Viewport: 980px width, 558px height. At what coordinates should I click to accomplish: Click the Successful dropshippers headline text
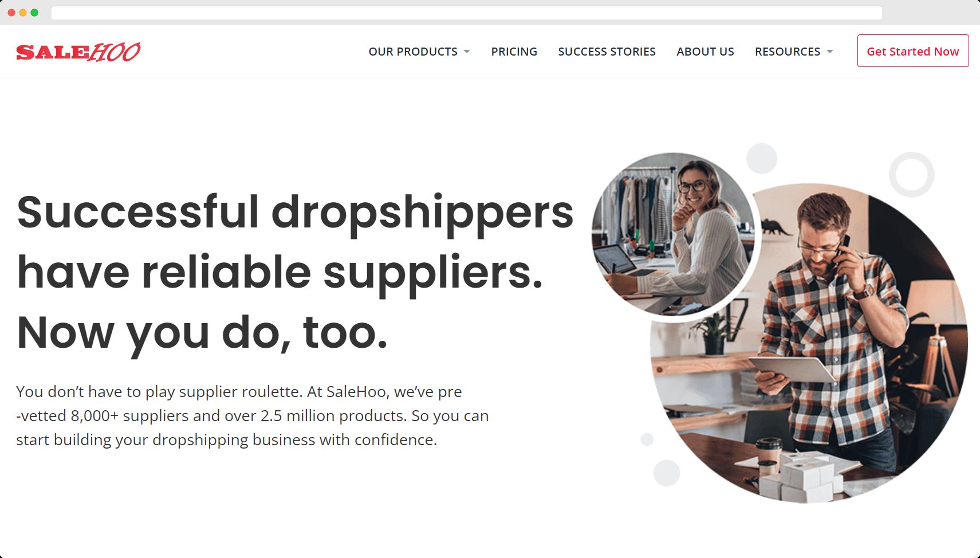coord(295,272)
